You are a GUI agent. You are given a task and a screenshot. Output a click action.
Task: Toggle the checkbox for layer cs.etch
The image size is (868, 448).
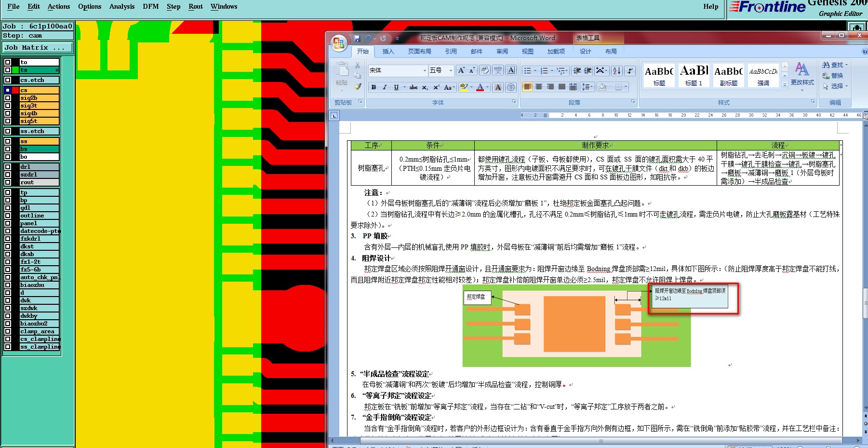pos(8,80)
